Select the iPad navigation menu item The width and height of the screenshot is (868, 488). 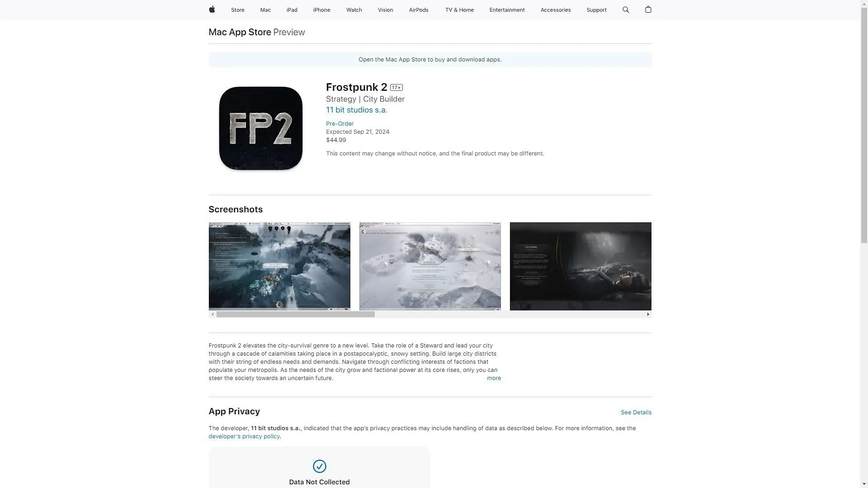(x=292, y=10)
